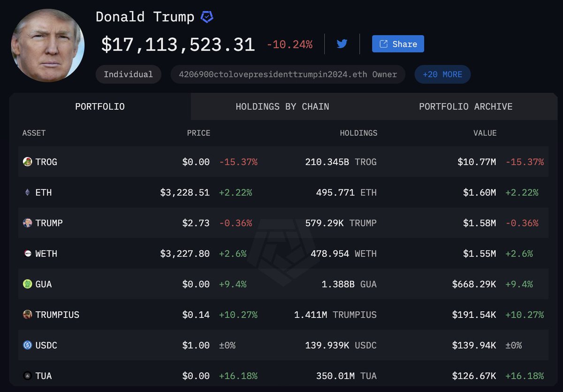563x392 pixels.
Task: Switch to the PORTFOLIO tab
Action: (x=100, y=106)
